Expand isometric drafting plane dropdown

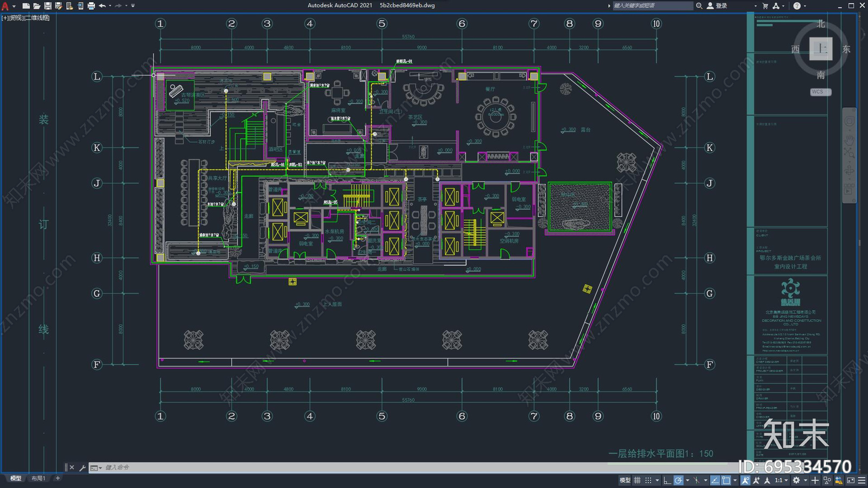click(x=705, y=480)
